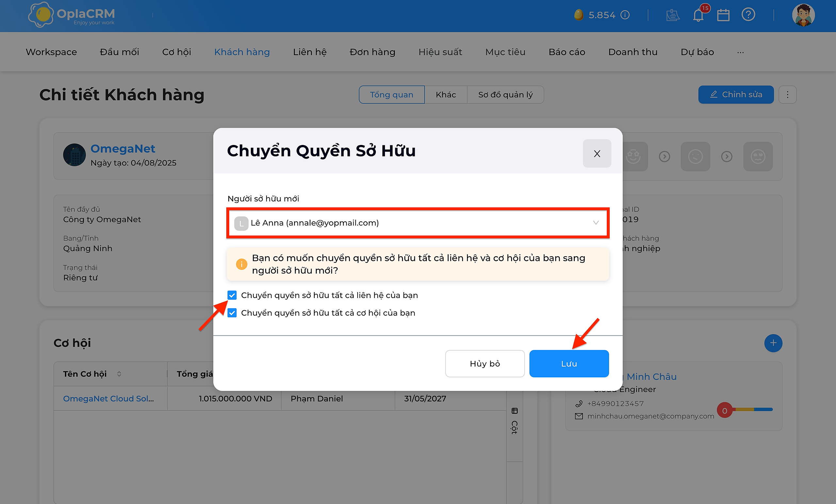Expand the more navigation menu (…)
This screenshot has width=836, height=504.
pyautogui.click(x=740, y=52)
